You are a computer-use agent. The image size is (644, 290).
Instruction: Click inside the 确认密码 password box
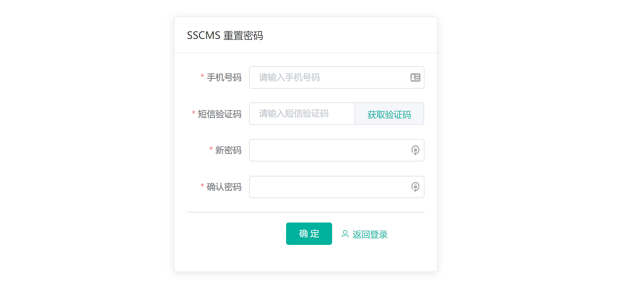tap(327, 187)
